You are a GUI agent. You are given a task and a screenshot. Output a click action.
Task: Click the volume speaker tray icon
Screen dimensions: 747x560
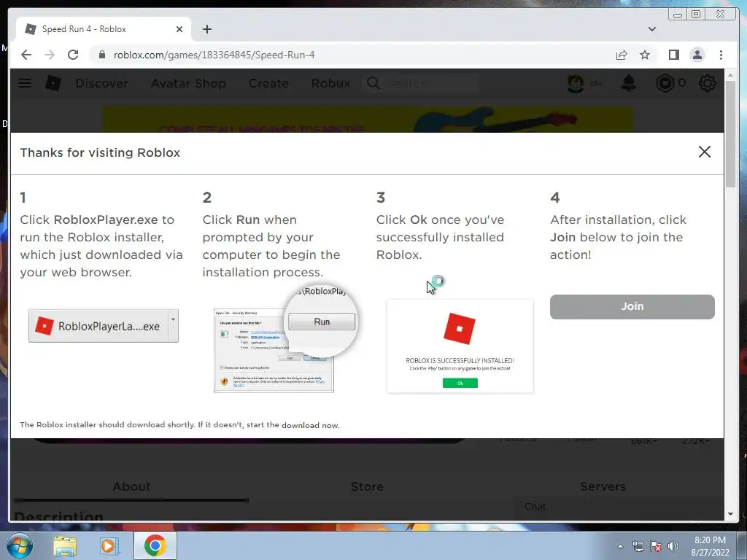point(673,546)
